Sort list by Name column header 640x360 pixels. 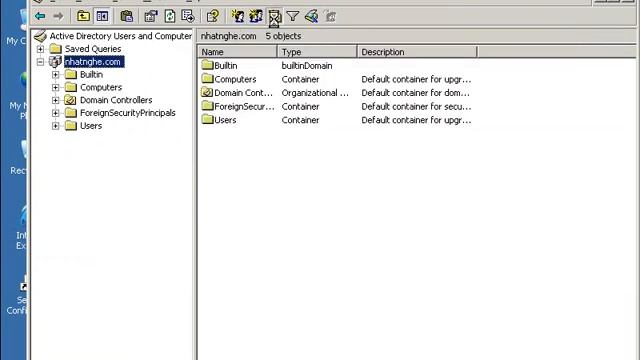tap(238, 52)
